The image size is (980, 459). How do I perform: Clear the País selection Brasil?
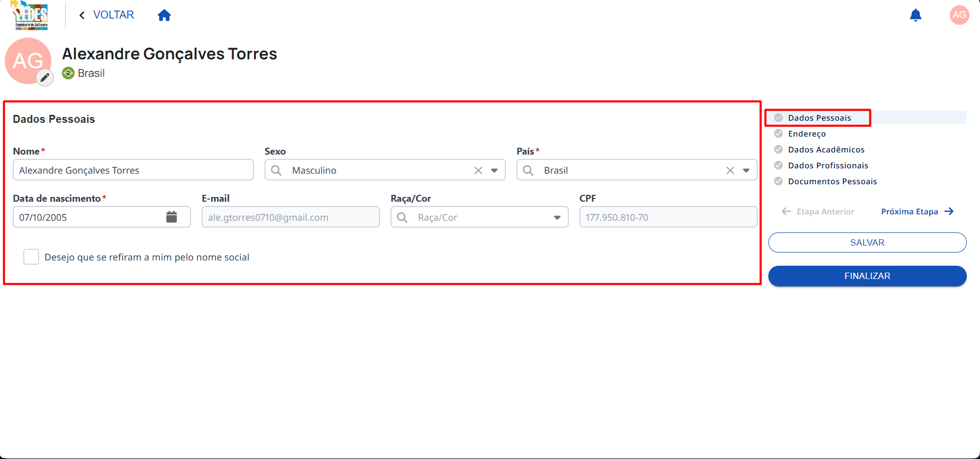pyautogui.click(x=730, y=170)
